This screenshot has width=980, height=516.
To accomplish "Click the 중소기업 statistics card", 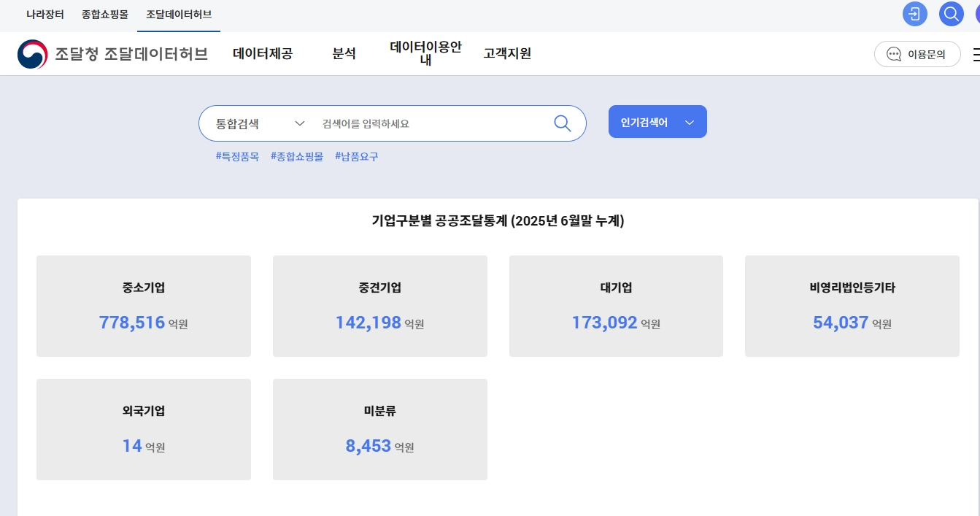I will point(143,306).
